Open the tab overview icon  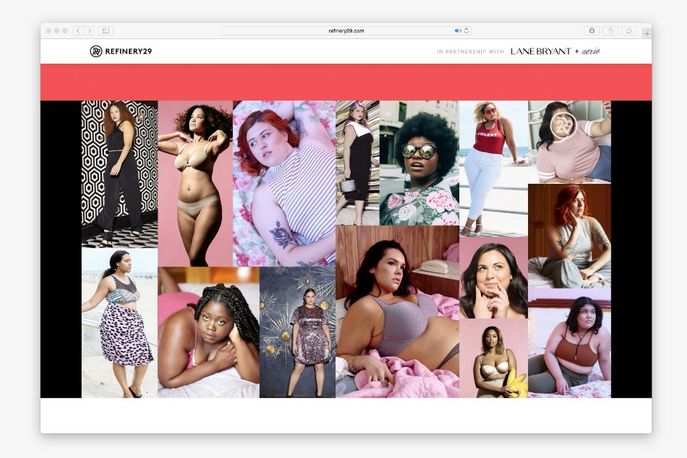click(629, 31)
